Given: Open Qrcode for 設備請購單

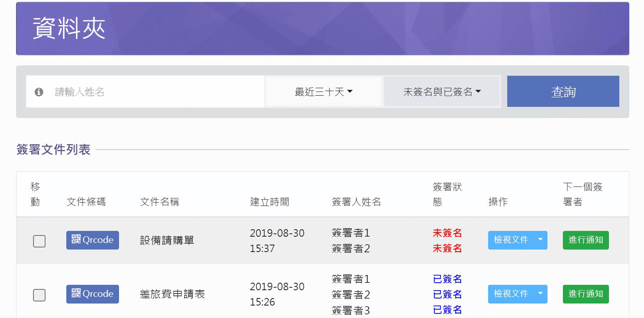Looking at the screenshot, I should 93,240.
